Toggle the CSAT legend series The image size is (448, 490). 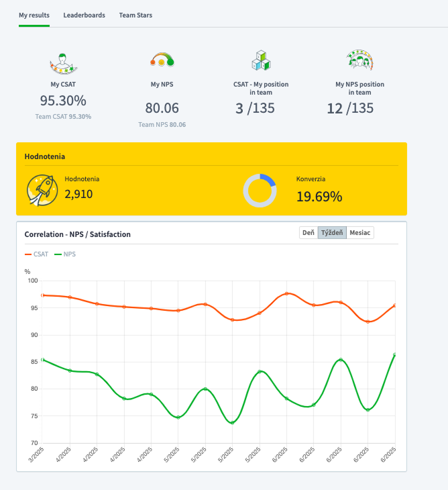coord(36,254)
